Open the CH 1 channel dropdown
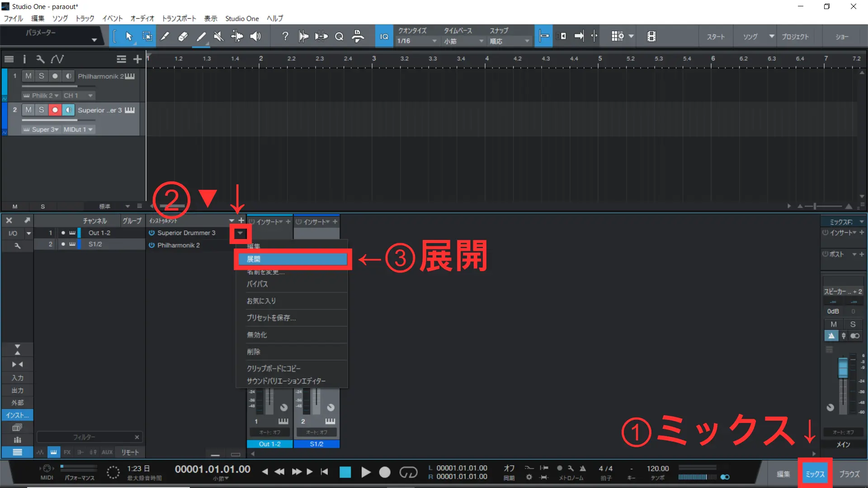 click(x=78, y=96)
